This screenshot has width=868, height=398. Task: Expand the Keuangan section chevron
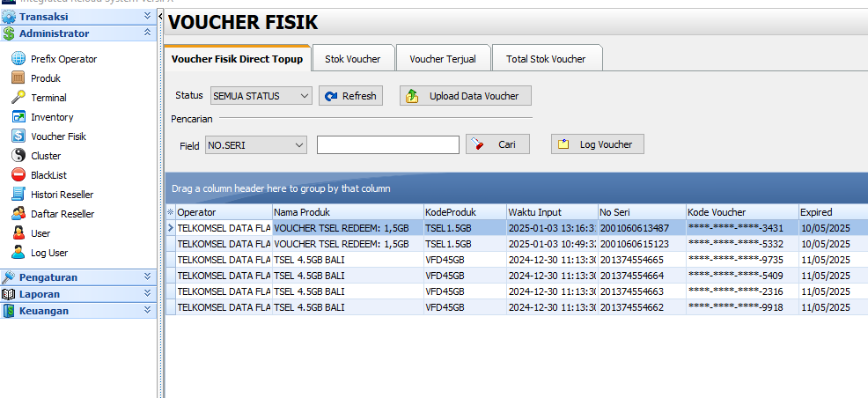pos(147,310)
